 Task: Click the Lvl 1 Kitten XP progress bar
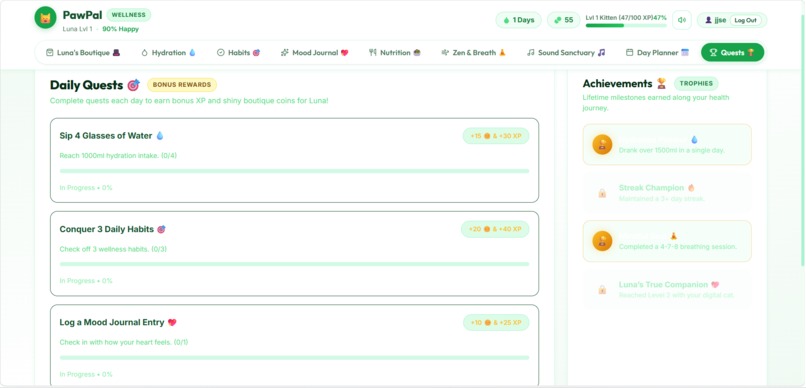coord(626,25)
